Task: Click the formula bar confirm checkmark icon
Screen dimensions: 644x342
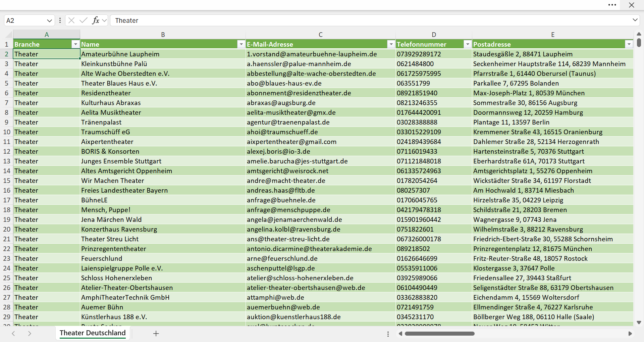Action: click(84, 20)
